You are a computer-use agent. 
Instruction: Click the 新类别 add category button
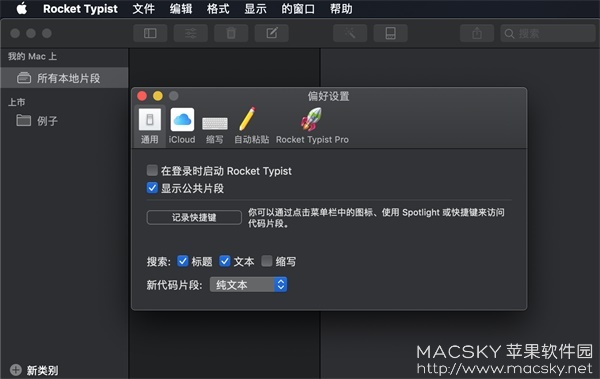(x=34, y=370)
